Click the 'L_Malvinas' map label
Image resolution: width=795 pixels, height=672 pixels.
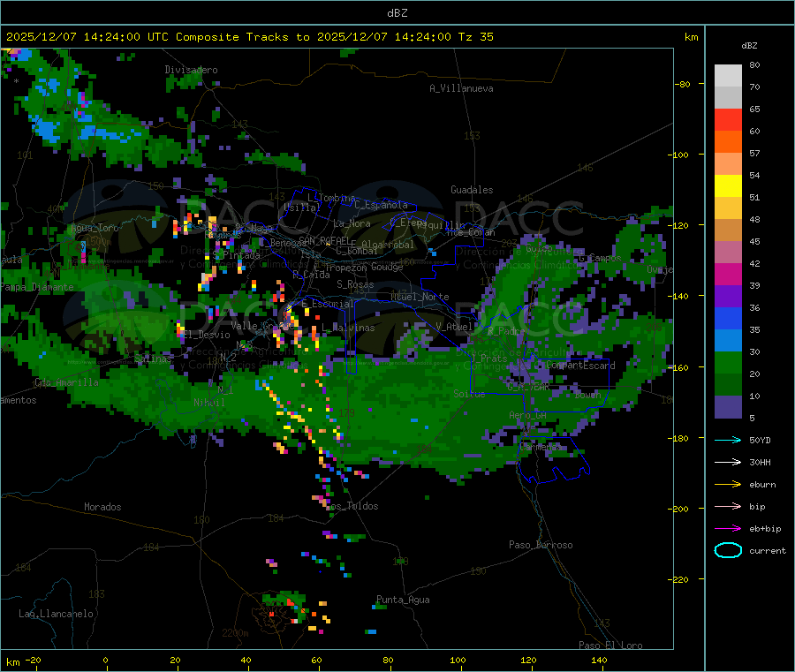[348, 328]
